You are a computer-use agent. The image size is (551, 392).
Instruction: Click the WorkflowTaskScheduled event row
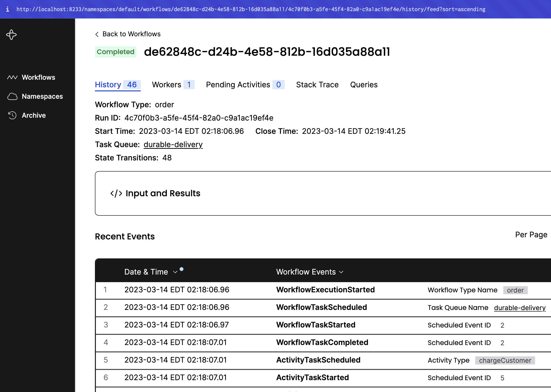[x=323, y=308]
